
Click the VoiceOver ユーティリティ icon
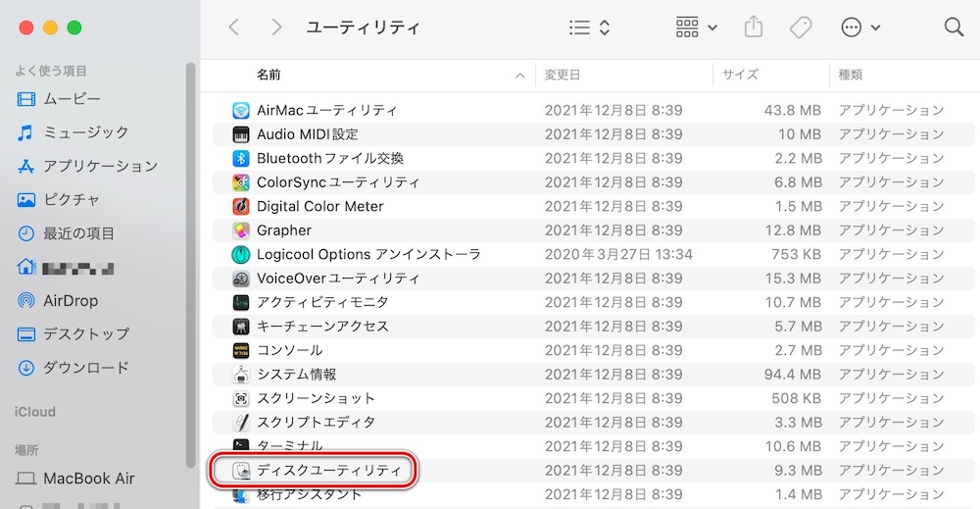coord(241,279)
